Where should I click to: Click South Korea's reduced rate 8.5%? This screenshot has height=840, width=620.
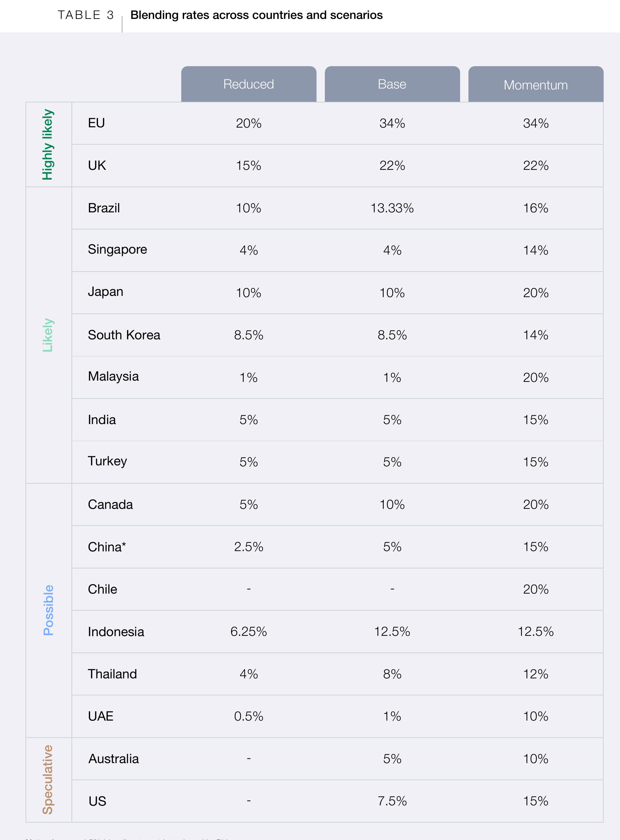coord(249,335)
